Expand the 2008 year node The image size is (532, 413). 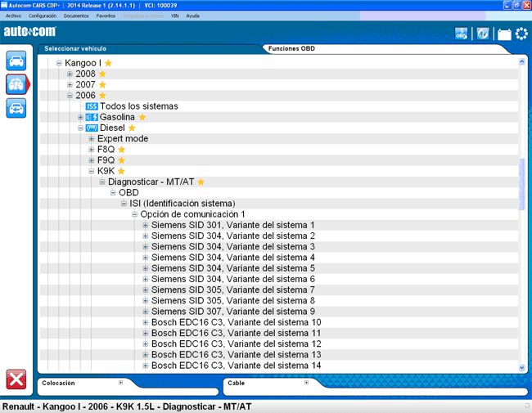70,74
